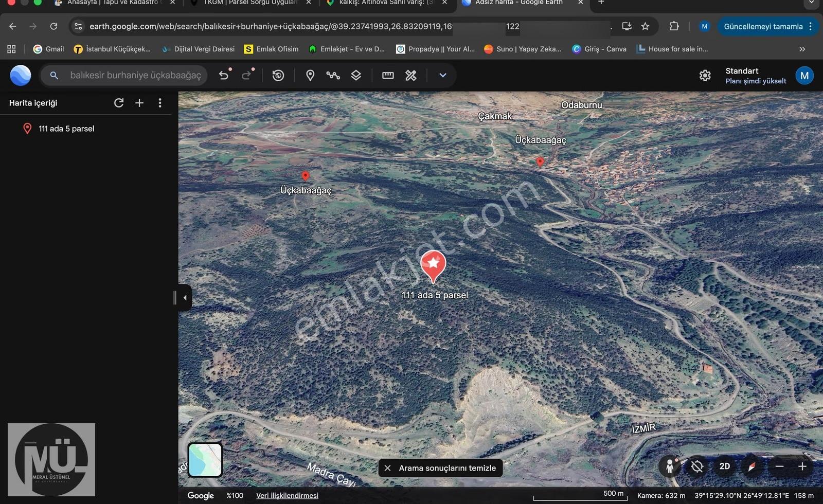Toggle the 2D view mode
The image size is (823, 504).
tap(724, 466)
